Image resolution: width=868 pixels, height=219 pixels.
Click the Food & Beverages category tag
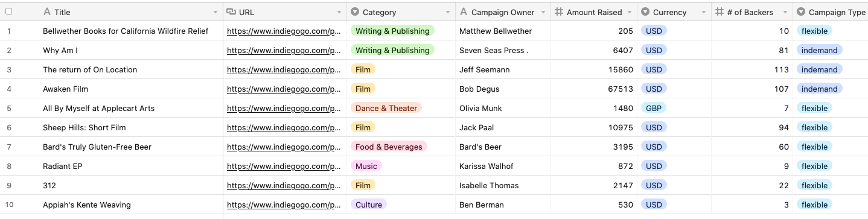point(389,147)
